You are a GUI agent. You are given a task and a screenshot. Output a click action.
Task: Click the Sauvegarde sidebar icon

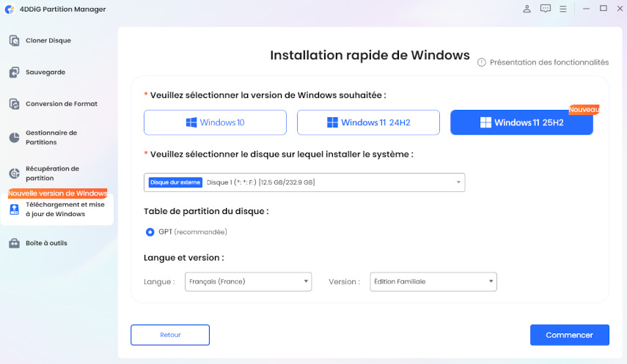(x=15, y=73)
